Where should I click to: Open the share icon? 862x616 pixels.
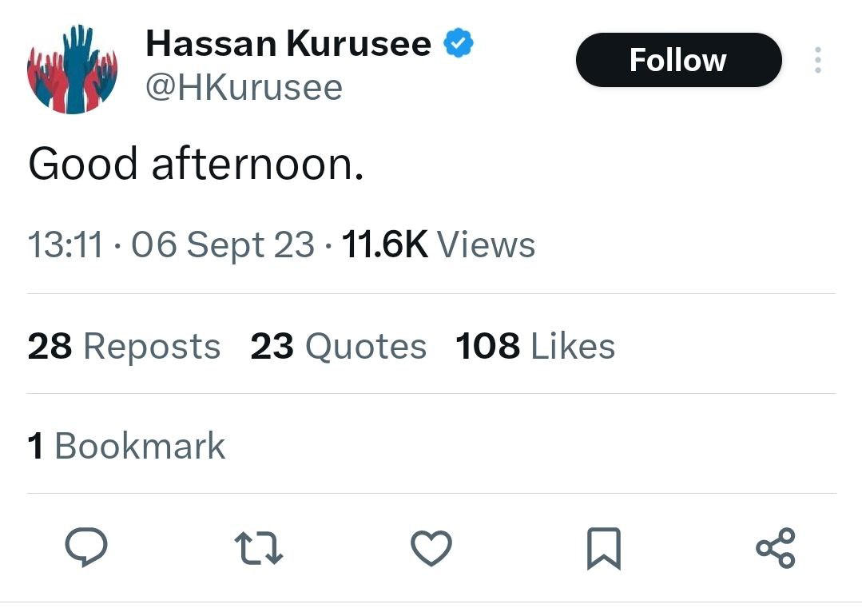coord(776,547)
